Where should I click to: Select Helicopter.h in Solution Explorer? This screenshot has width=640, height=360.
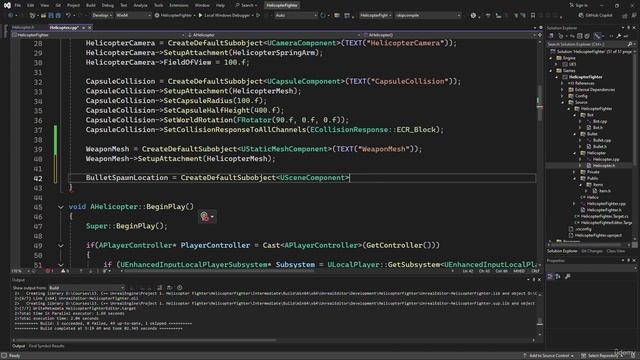point(604,166)
